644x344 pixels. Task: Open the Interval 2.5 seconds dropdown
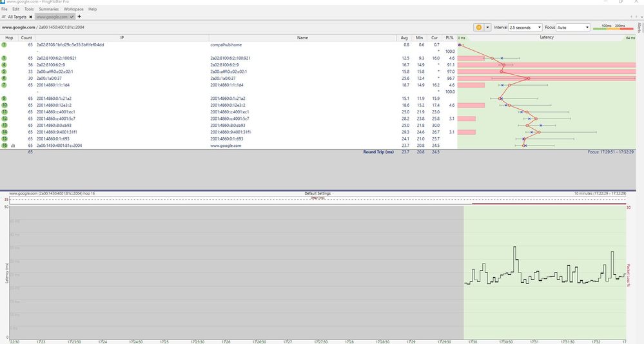point(525,28)
